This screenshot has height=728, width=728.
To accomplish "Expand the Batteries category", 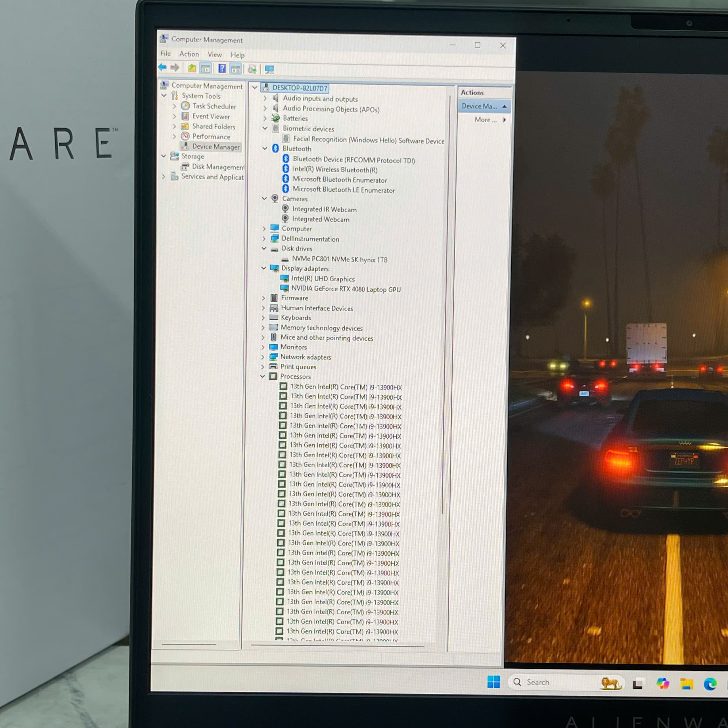I will tap(265, 118).
